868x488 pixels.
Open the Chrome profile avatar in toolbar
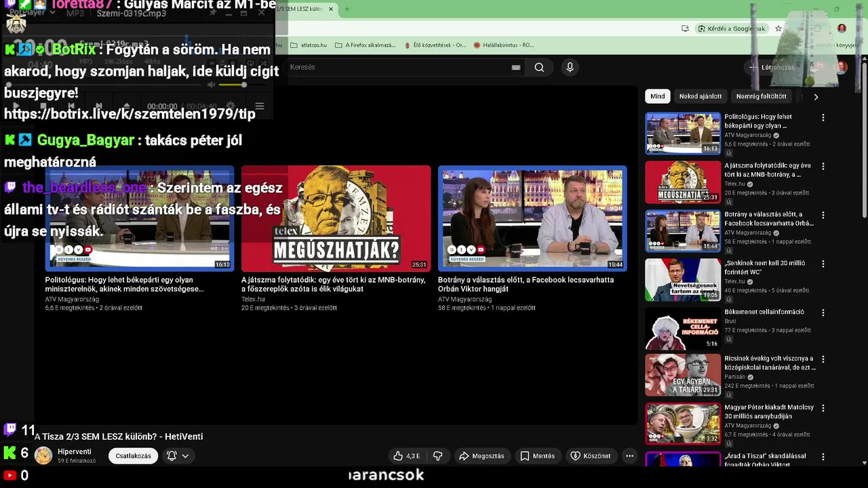842,28
